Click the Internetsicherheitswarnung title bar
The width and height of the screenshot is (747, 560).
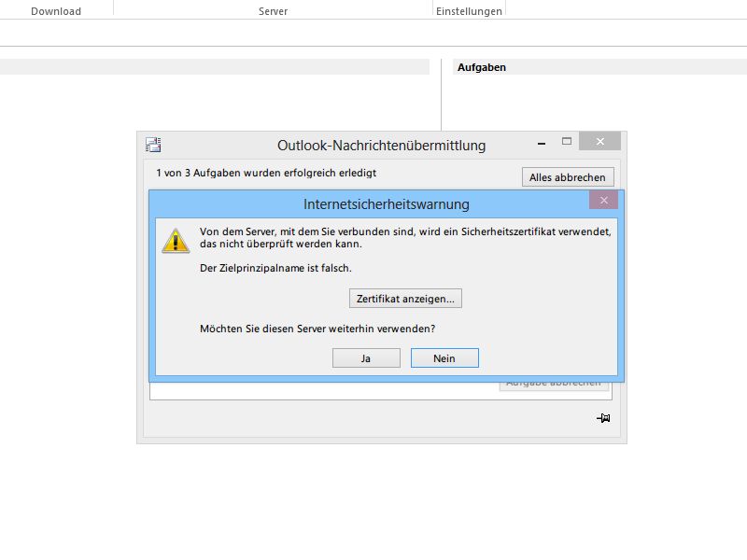pyautogui.click(x=387, y=203)
